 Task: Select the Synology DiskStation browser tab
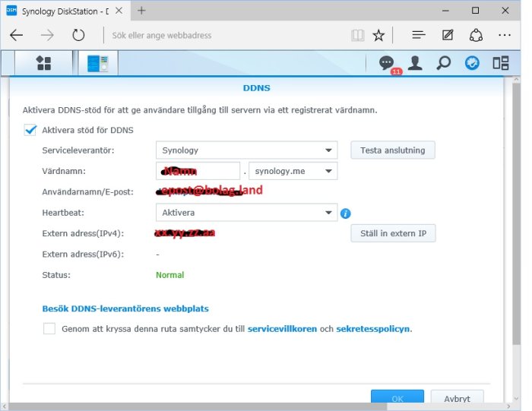65,11
